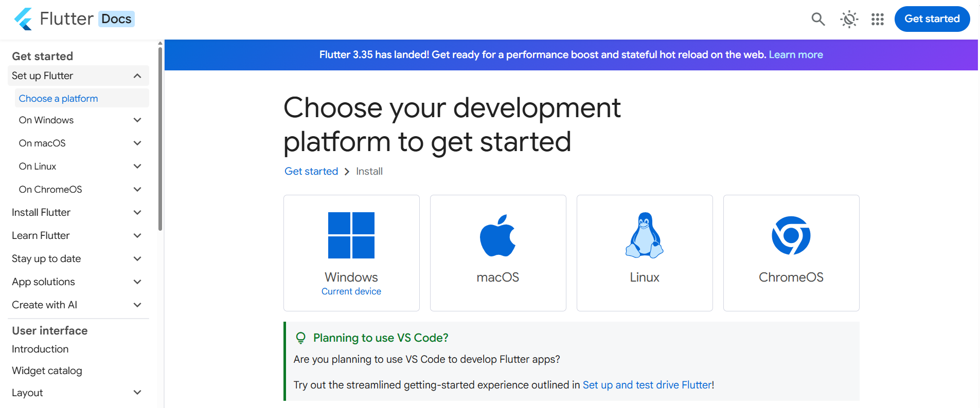Collapse the Set up Flutter section
Image resolution: width=980 pixels, height=408 pixels.
[137, 76]
